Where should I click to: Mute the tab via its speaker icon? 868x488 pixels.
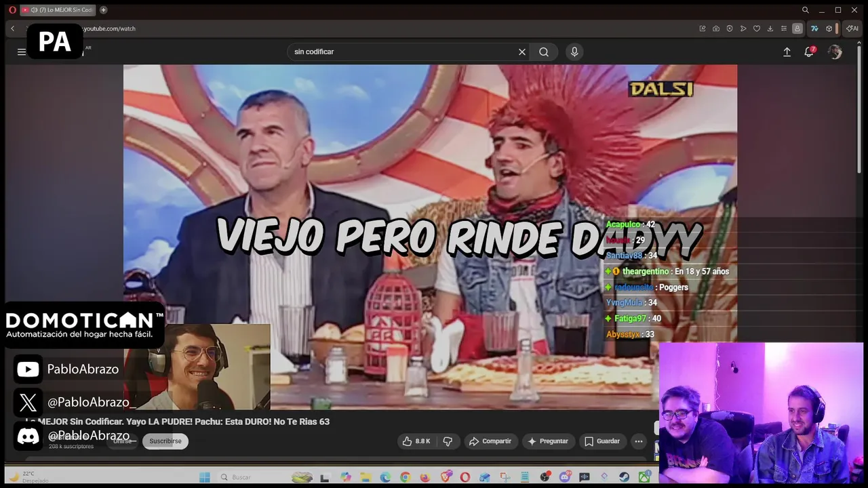coord(34,9)
